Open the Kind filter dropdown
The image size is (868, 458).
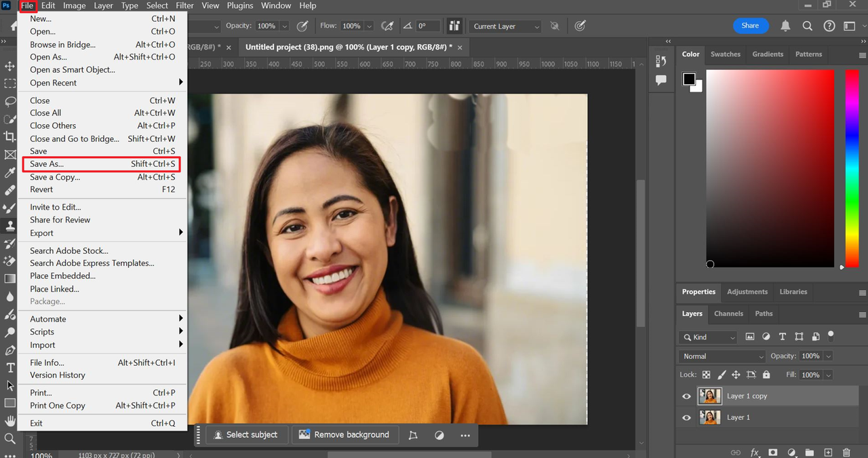coord(709,337)
